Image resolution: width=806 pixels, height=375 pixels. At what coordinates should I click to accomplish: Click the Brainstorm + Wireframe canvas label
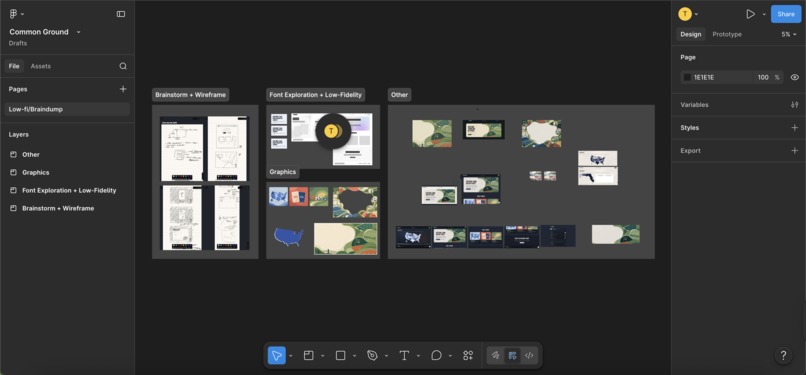click(190, 95)
